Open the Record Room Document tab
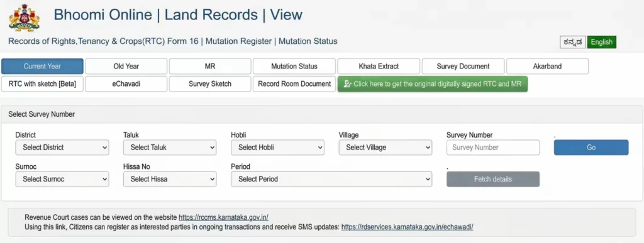Screen dimensions: 644x243 [x=294, y=84]
